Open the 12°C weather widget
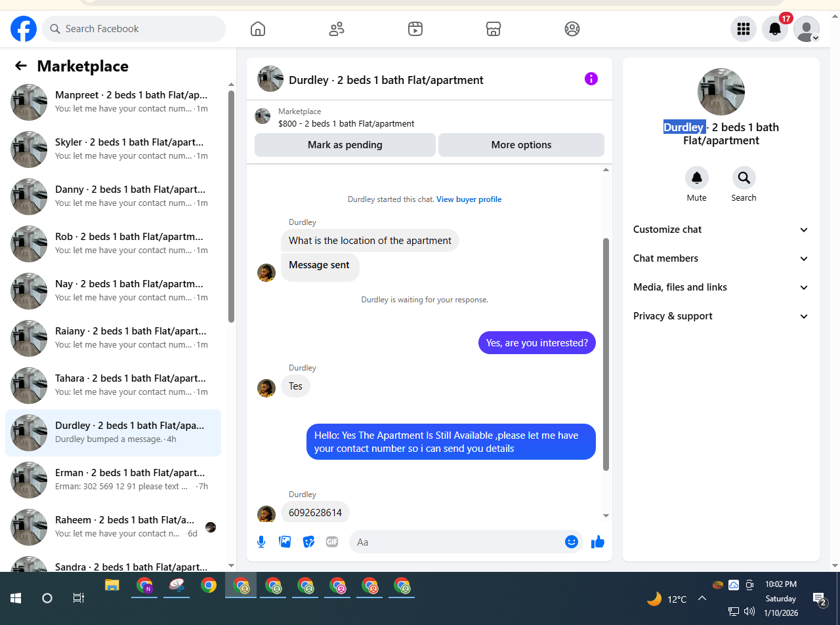 coord(667,599)
